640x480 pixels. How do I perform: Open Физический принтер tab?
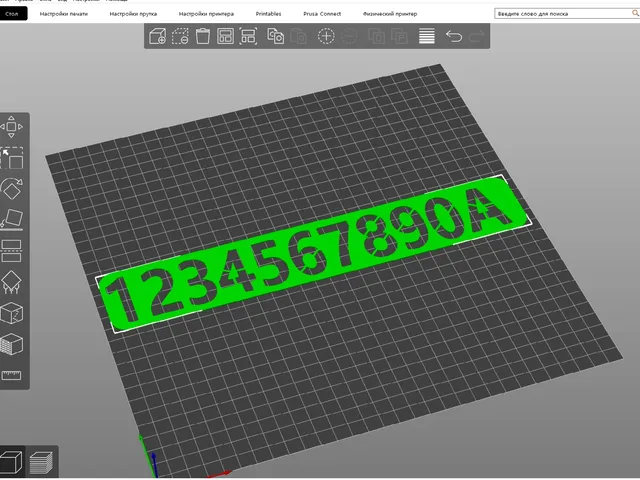[x=390, y=13]
